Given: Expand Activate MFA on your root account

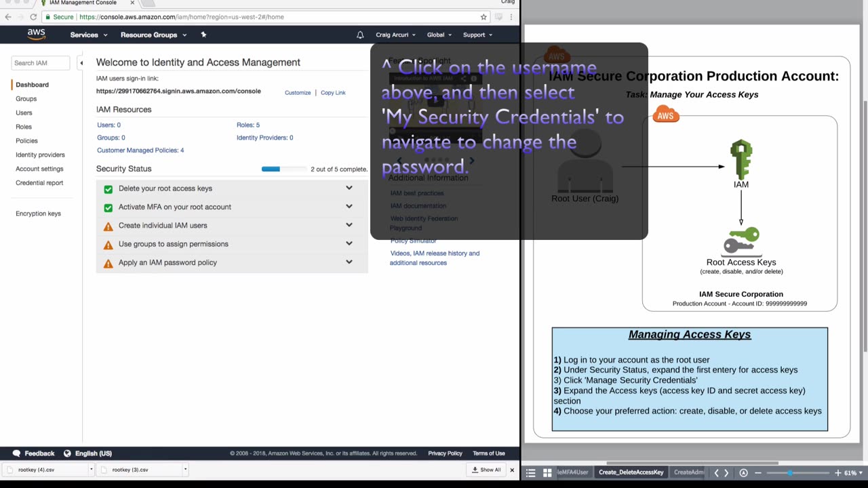Looking at the screenshot, I should click(x=349, y=207).
